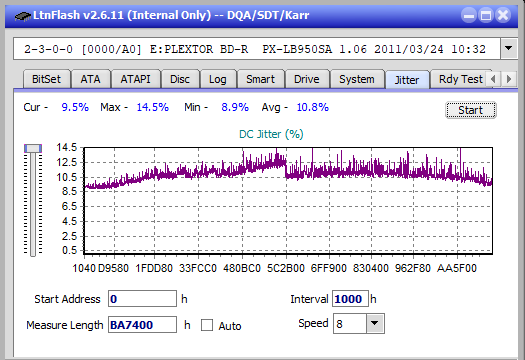The height and width of the screenshot is (360, 525).
Task: Open the ATAPI tab
Action: pyautogui.click(x=135, y=79)
